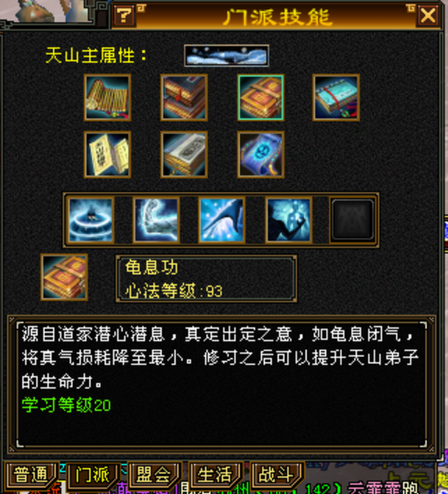448x494 pixels.
Task: Select the grey engraved book icon
Action: [184, 154]
